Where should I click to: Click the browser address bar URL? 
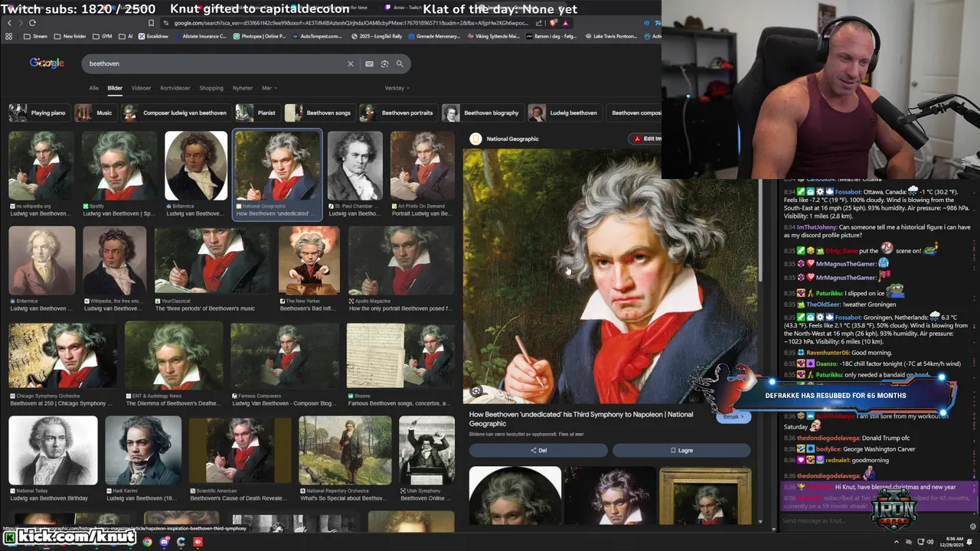pyautogui.click(x=350, y=23)
